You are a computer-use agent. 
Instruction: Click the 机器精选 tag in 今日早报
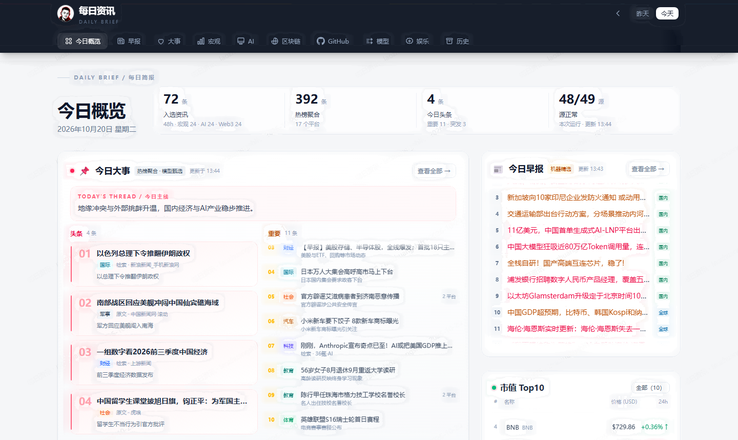[x=561, y=169]
